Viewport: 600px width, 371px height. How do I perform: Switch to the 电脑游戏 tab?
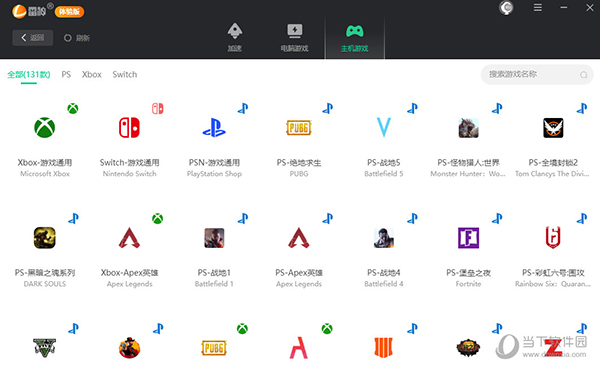(x=294, y=37)
